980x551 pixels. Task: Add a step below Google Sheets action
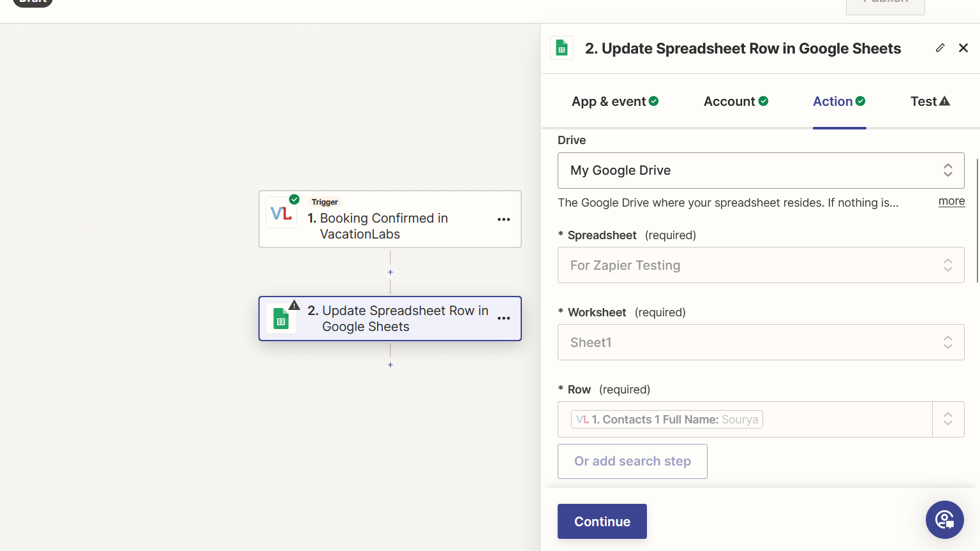390,365
